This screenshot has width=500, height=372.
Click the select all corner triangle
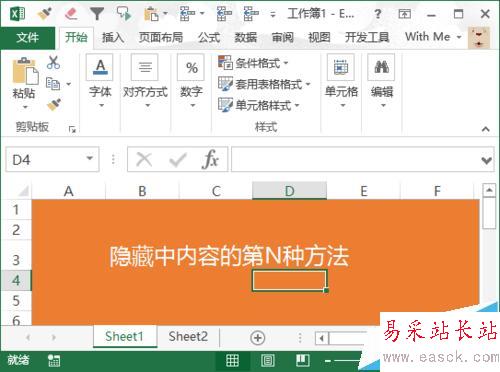tap(23, 191)
